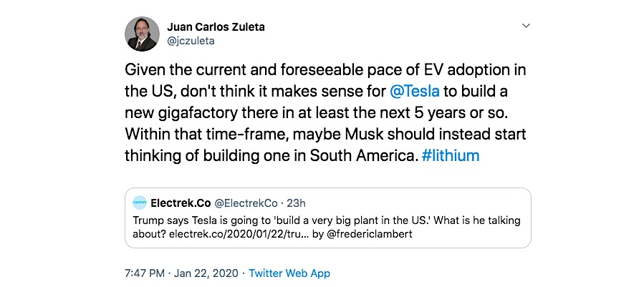This screenshot has height=287, width=644.
Task: Open Juan Carlos Zuleta's profile picture
Action: 142,34
